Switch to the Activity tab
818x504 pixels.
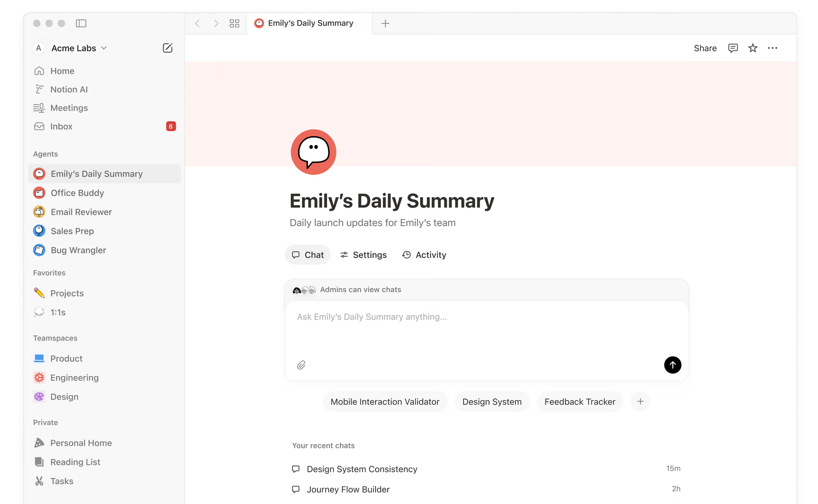point(424,255)
